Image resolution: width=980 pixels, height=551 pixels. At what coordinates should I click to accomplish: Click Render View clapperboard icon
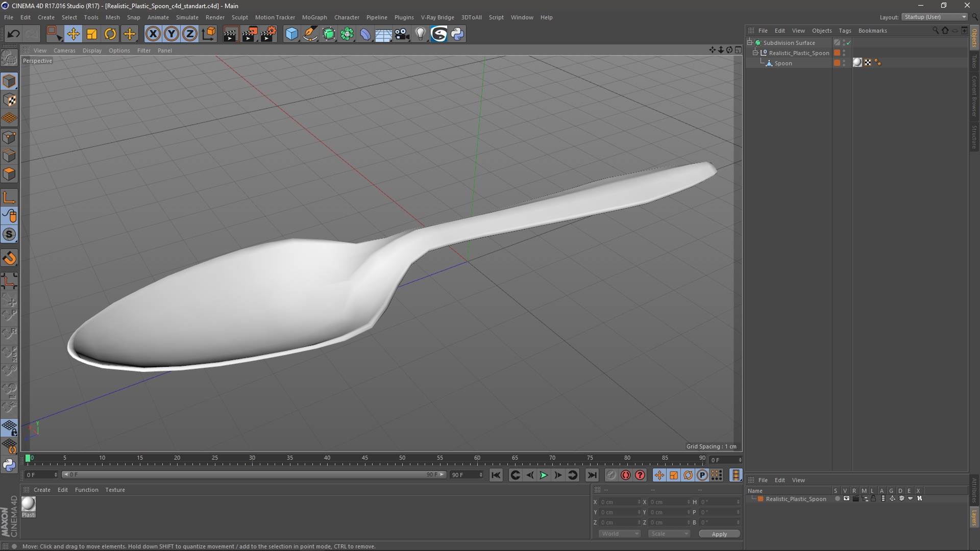pyautogui.click(x=231, y=34)
